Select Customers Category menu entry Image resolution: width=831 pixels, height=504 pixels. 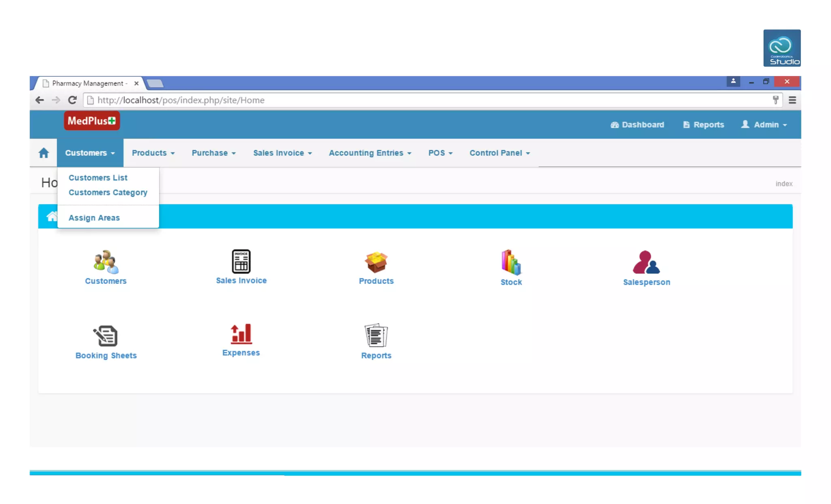tap(108, 193)
